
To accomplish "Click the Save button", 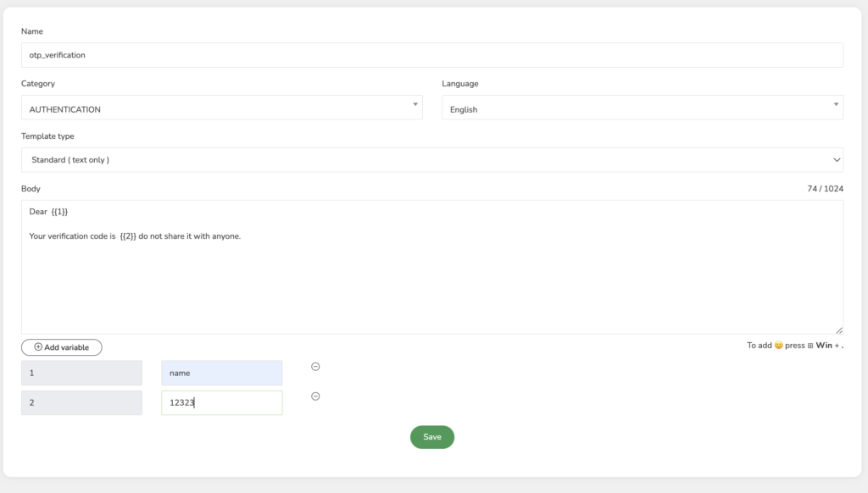I will click(x=432, y=437).
